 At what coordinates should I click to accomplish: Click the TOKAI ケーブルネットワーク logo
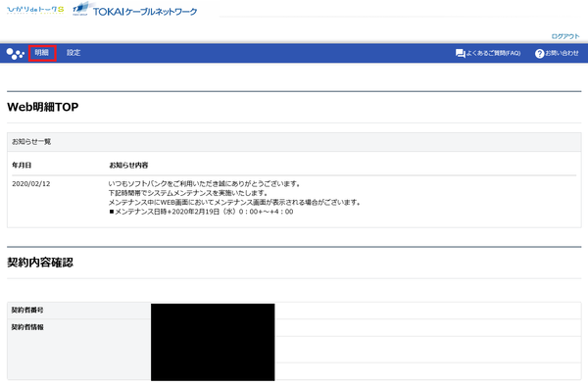tap(135, 10)
